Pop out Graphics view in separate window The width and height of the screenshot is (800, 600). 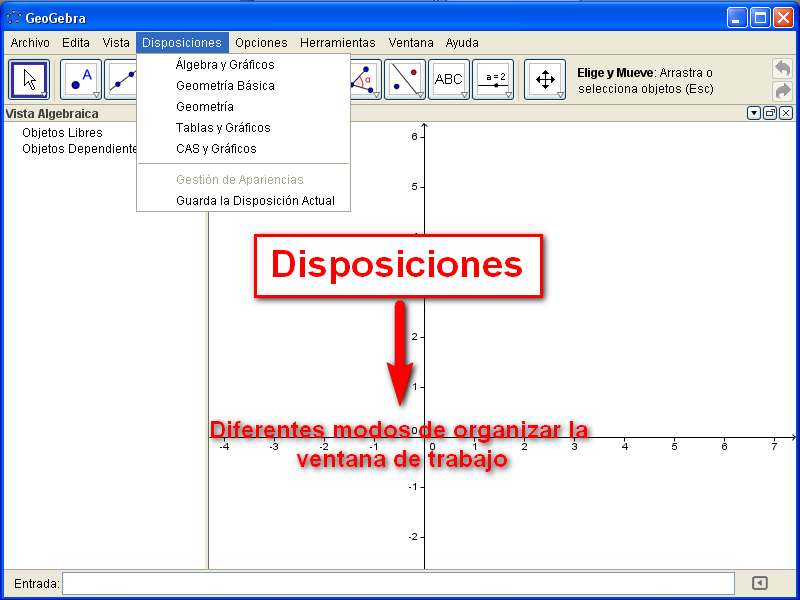coord(770,114)
